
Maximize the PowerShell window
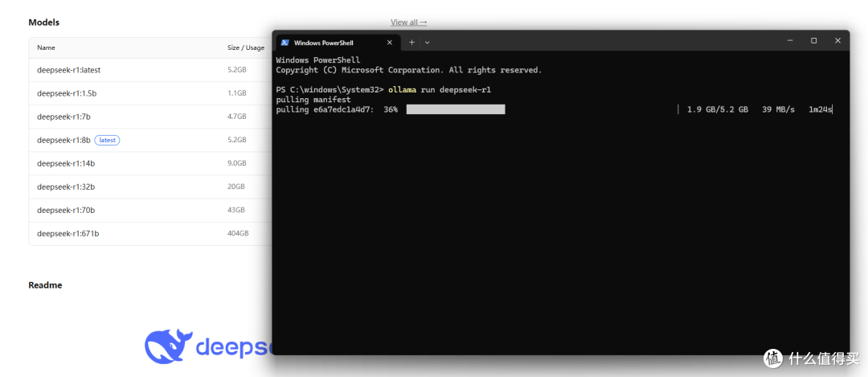pyautogui.click(x=813, y=40)
